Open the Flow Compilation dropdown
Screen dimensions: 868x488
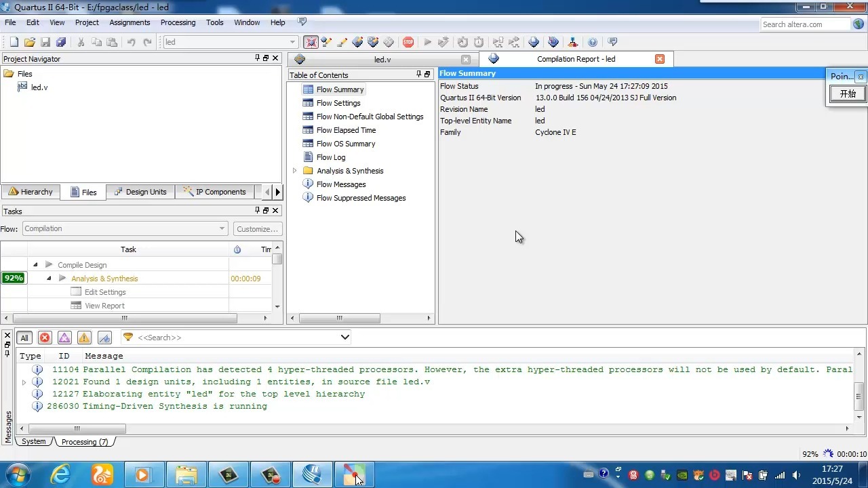point(125,228)
